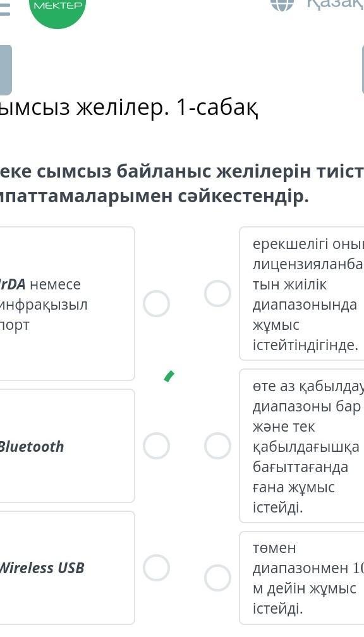Click the grey previous button on left edge
The image size is (364, 637).
6,70
